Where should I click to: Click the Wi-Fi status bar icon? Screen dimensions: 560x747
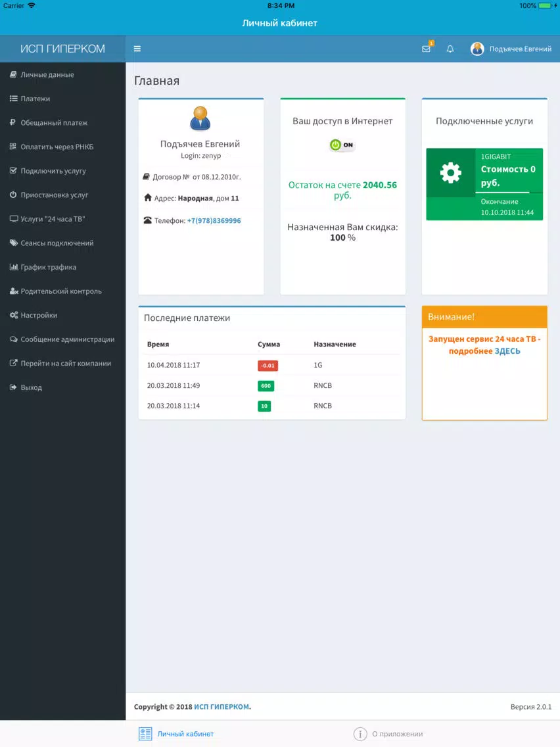coord(32,6)
